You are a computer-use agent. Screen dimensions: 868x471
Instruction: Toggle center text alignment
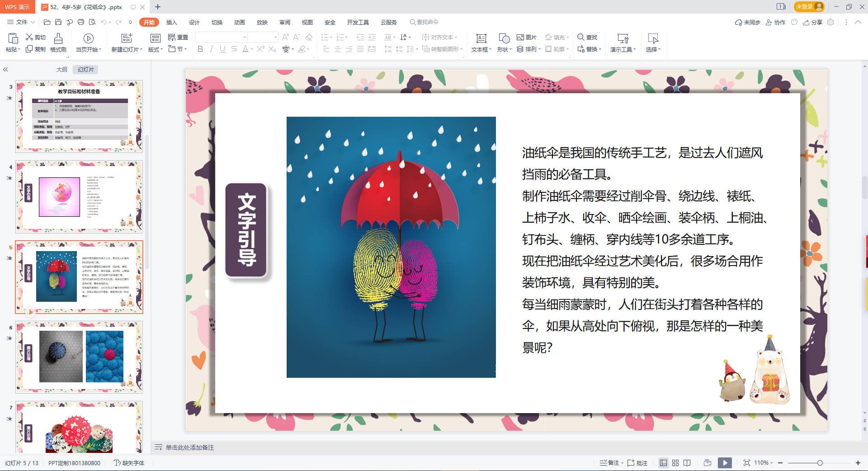pos(338,49)
